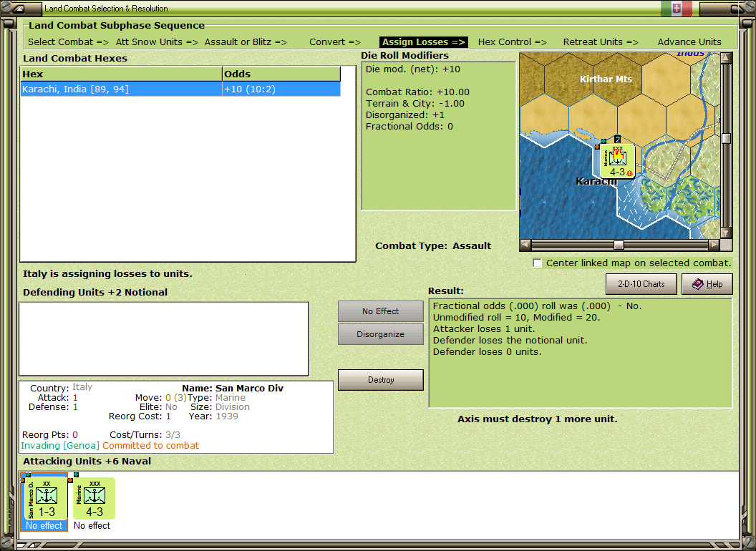Click 'Invading [Genoa]' status text
The height and width of the screenshot is (551, 756).
pos(60,445)
